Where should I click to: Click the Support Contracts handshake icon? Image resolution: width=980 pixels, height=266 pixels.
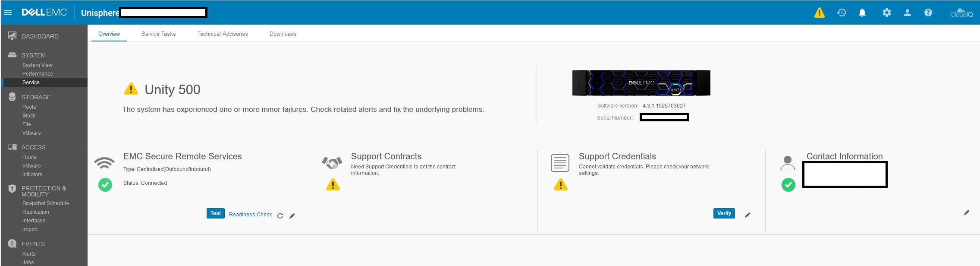(x=332, y=163)
